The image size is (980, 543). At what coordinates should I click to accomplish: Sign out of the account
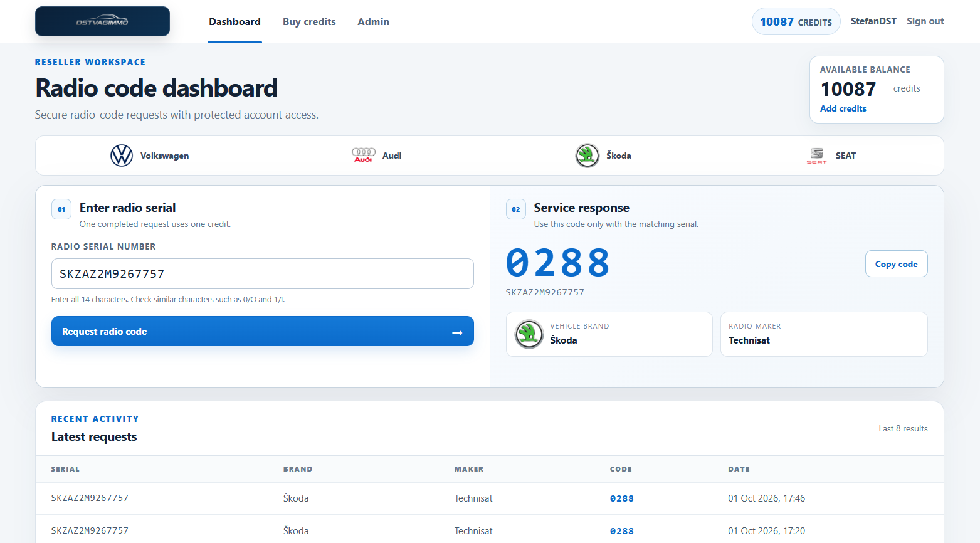click(x=925, y=21)
